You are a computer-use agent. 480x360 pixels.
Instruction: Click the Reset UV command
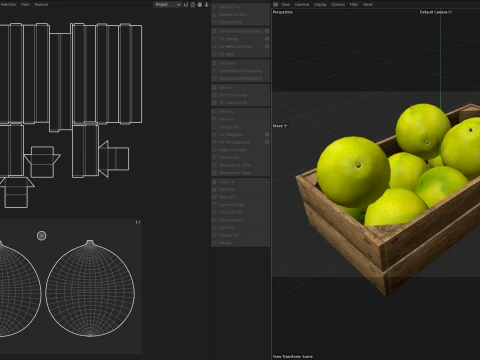(240, 197)
